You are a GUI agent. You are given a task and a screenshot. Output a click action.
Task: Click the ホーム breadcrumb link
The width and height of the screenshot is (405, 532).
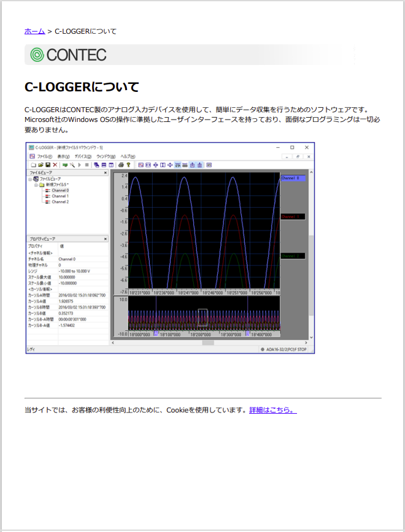coord(34,31)
